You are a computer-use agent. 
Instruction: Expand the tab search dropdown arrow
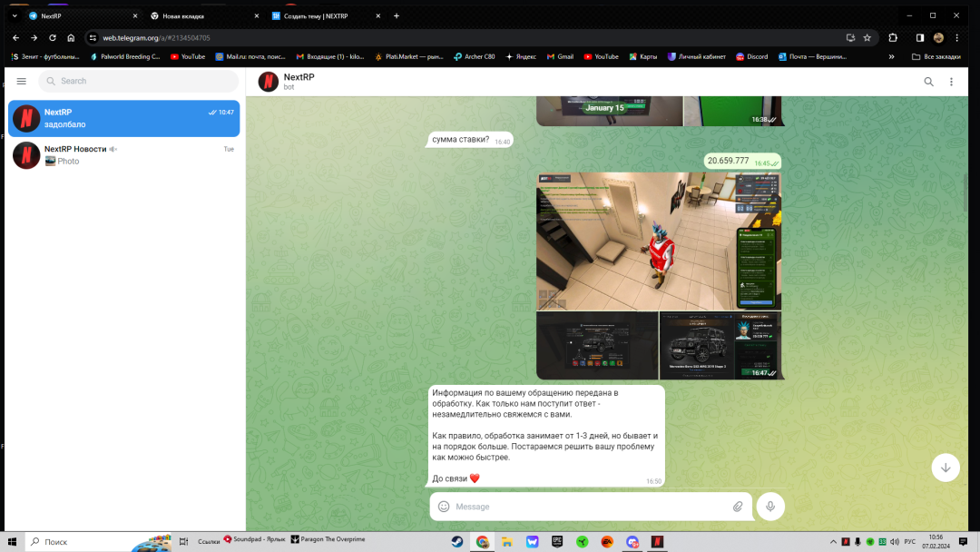click(15, 15)
